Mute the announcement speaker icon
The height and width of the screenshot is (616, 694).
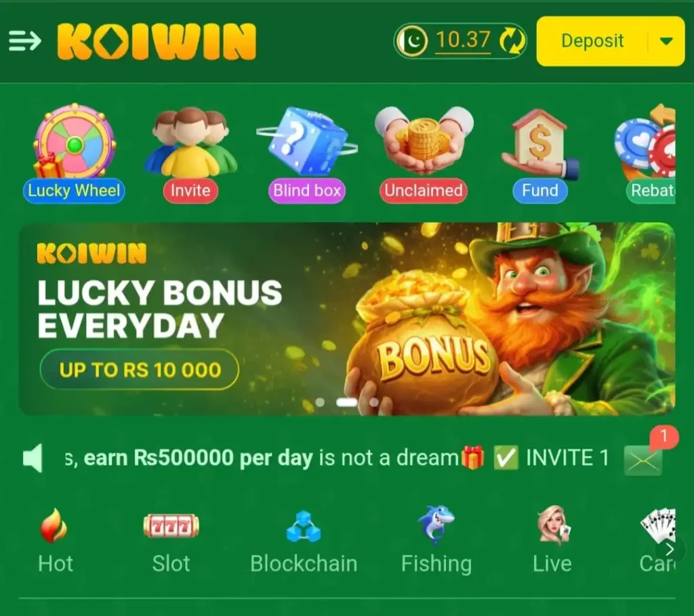click(33, 458)
